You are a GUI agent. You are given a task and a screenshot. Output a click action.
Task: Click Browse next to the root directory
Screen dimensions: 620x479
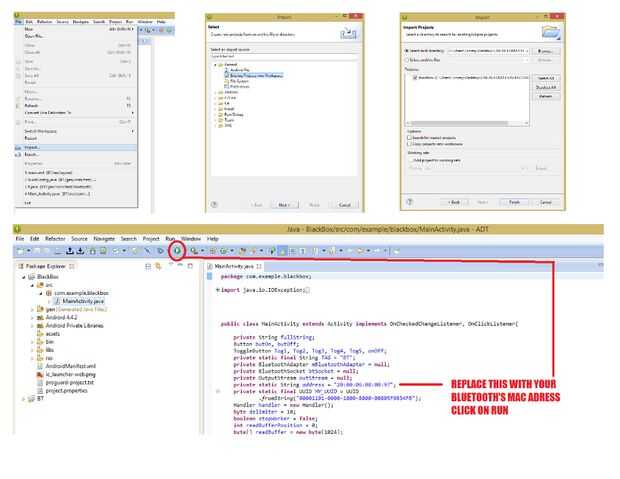[x=545, y=51]
